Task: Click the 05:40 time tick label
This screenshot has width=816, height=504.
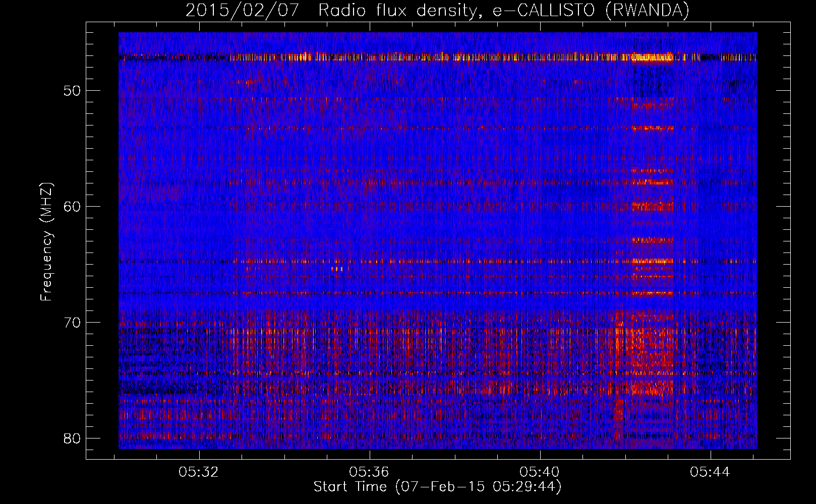Action: 540,472
